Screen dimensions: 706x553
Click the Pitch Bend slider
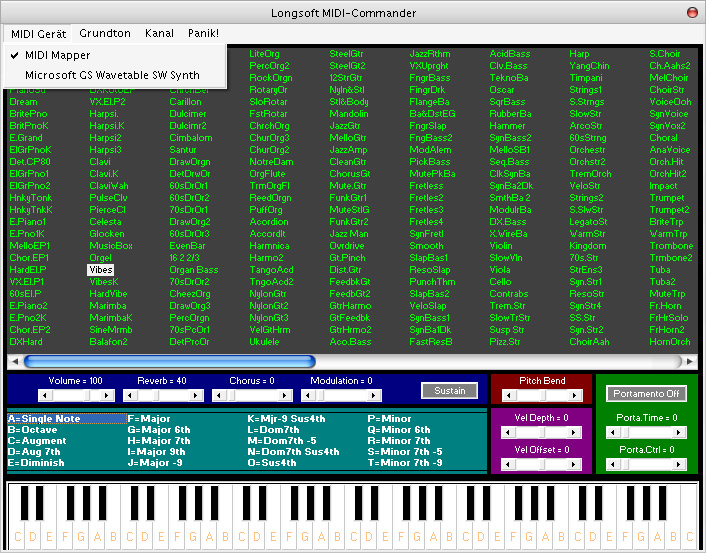point(540,395)
